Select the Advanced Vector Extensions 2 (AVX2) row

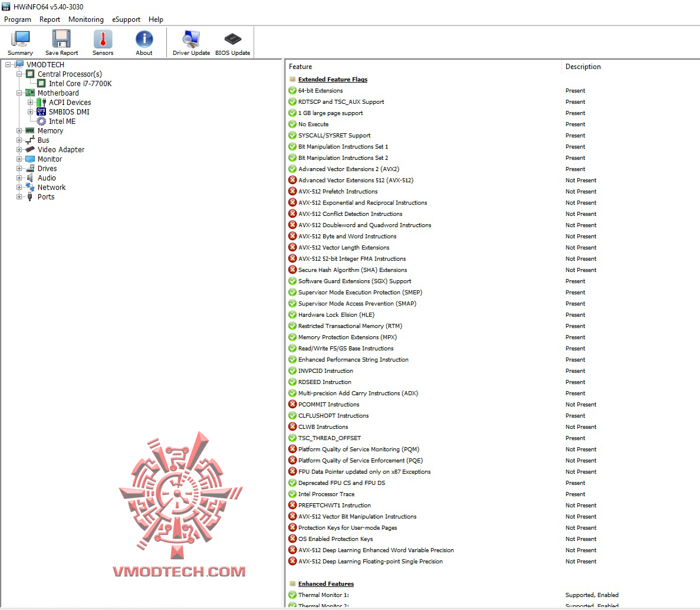click(x=493, y=169)
